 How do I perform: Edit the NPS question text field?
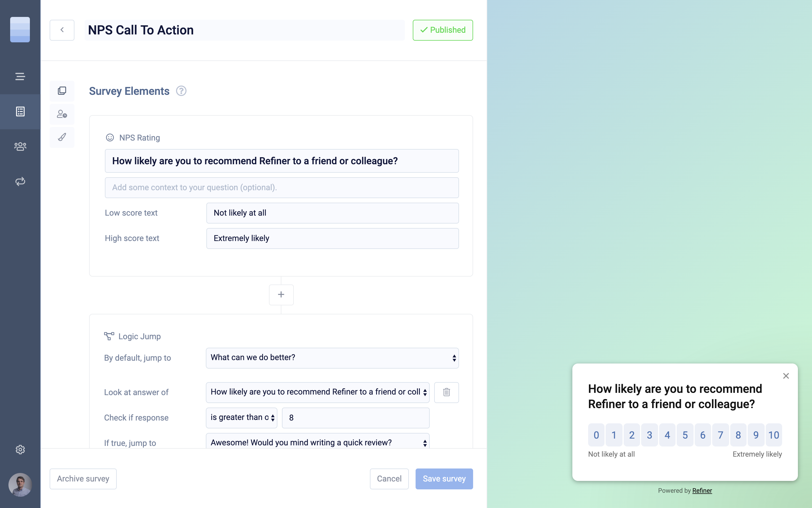(282, 161)
